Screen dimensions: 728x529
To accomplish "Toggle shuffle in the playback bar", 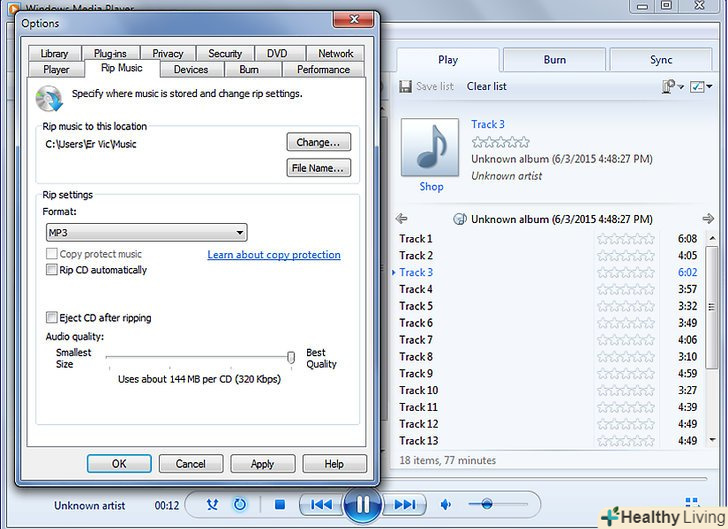I will coord(212,504).
